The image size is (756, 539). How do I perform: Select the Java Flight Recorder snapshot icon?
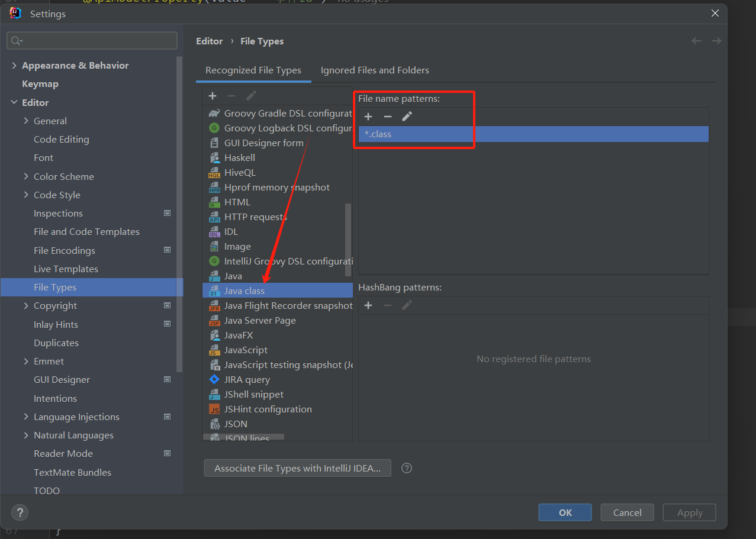pos(214,306)
